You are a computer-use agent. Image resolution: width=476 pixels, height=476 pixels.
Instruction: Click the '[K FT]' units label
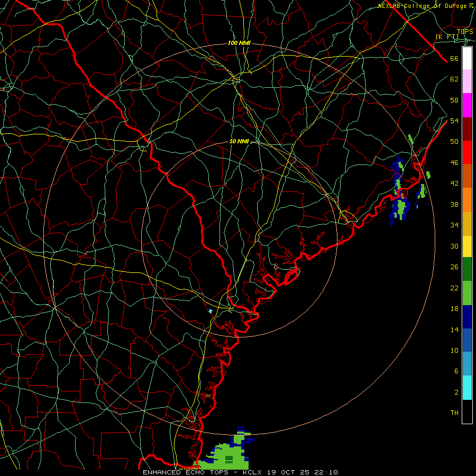pos(447,36)
